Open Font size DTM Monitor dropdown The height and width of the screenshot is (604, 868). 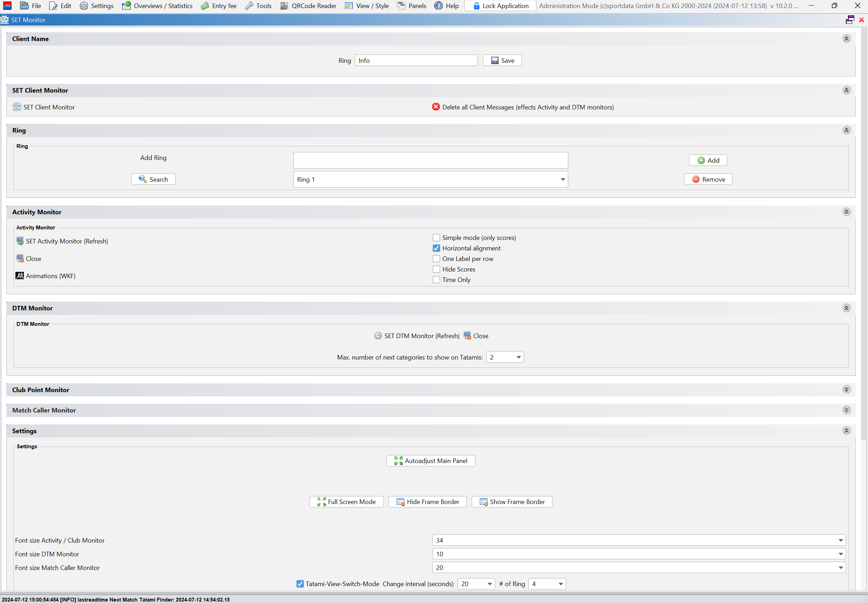(x=840, y=554)
